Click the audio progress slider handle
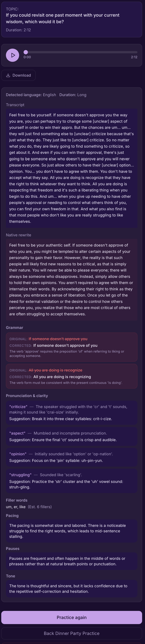Screen dimensions: 145x644 click(26, 52)
